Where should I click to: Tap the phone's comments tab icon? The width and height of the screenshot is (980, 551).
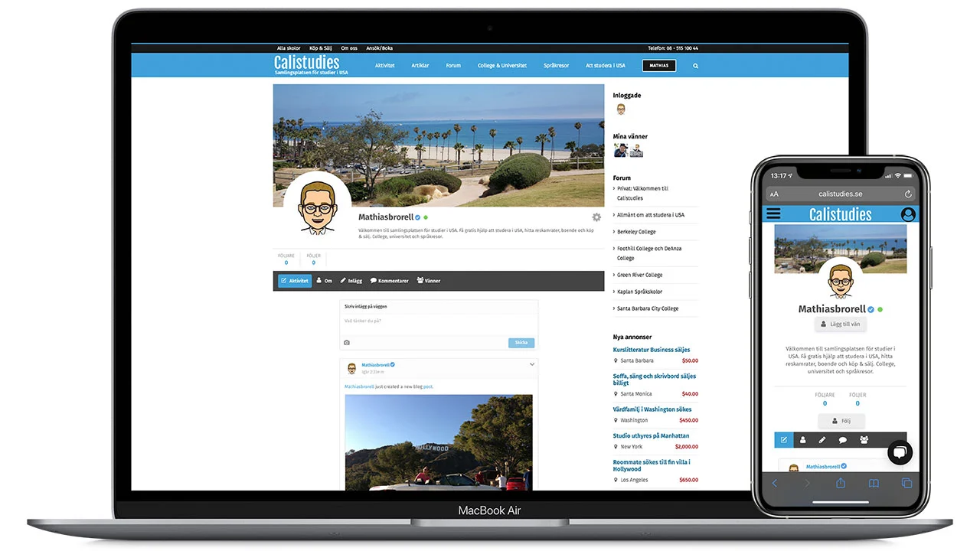[x=842, y=440]
